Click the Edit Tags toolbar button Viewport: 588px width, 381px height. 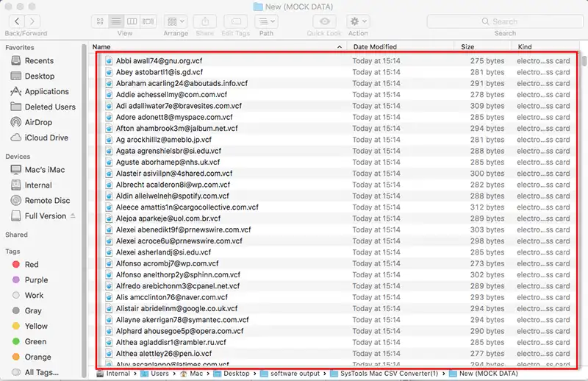(x=235, y=21)
